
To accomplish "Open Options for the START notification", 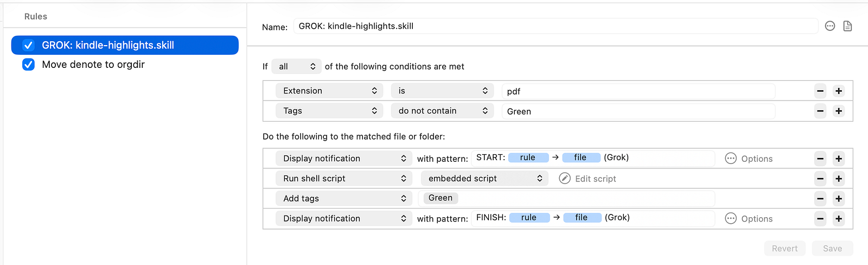I will [749, 159].
